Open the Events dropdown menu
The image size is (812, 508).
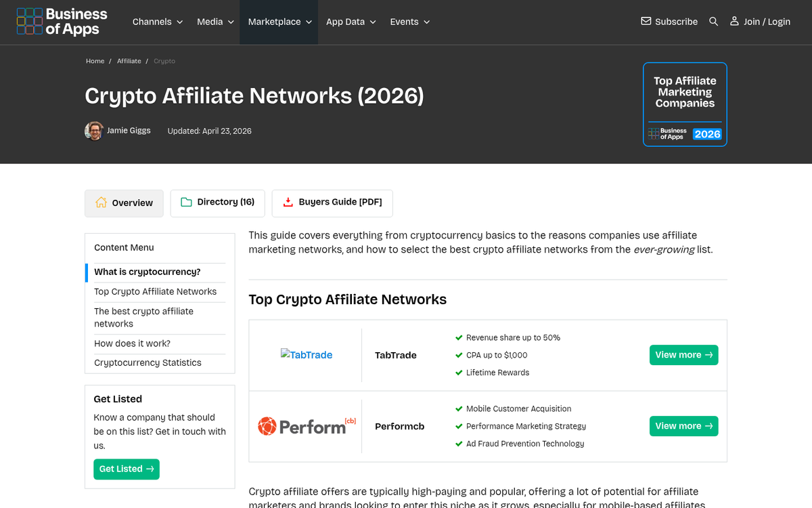click(x=409, y=22)
